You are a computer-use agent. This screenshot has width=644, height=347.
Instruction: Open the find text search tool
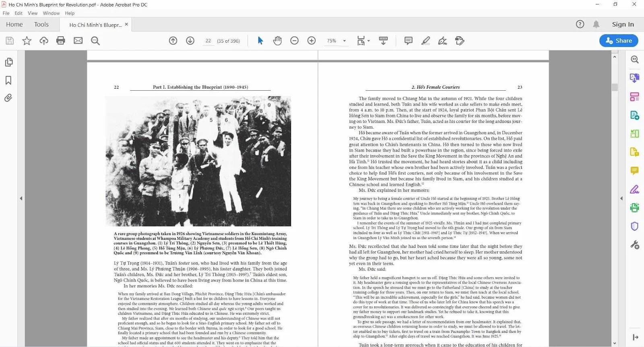pos(95,41)
